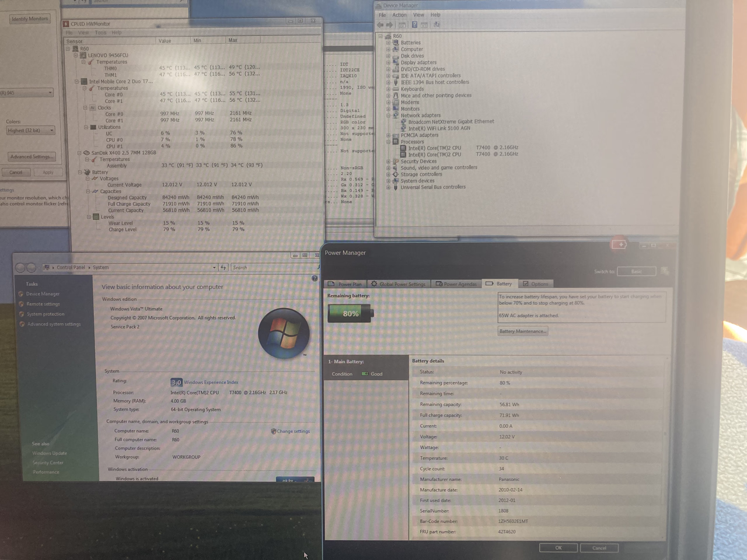747x560 pixels.
Task: Click the Basic switch-to button
Action: pyautogui.click(x=637, y=271)
